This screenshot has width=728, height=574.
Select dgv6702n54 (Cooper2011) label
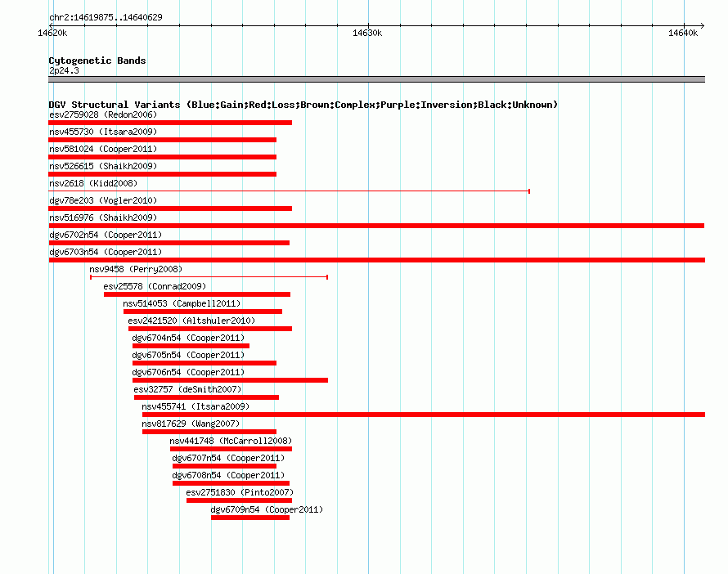click(x=106, y=235)
